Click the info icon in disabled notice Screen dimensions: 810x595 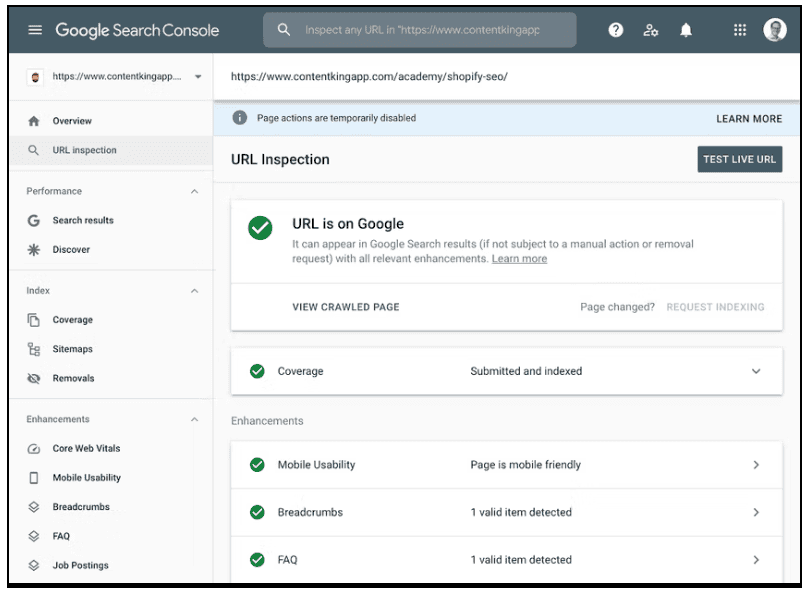tap(239, 118)
